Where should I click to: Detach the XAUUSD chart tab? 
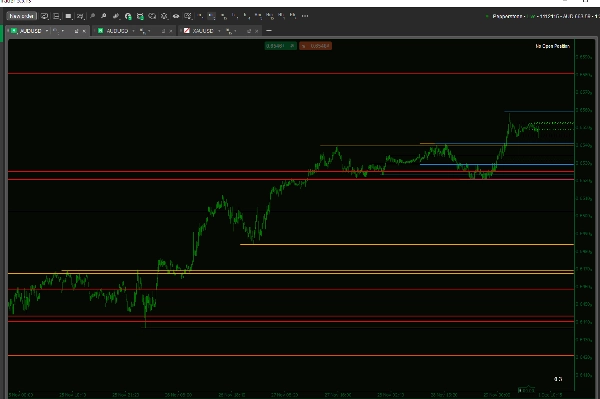tap(249, 31)
